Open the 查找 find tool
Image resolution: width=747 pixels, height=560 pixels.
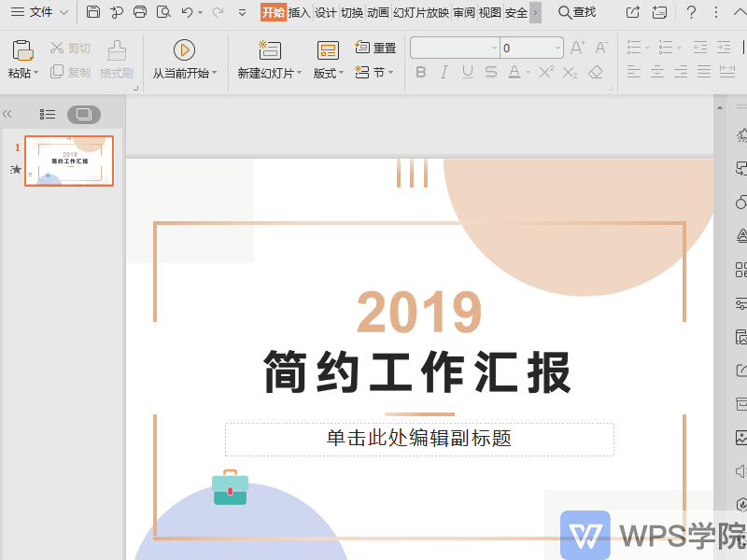[x=579, y=13]
